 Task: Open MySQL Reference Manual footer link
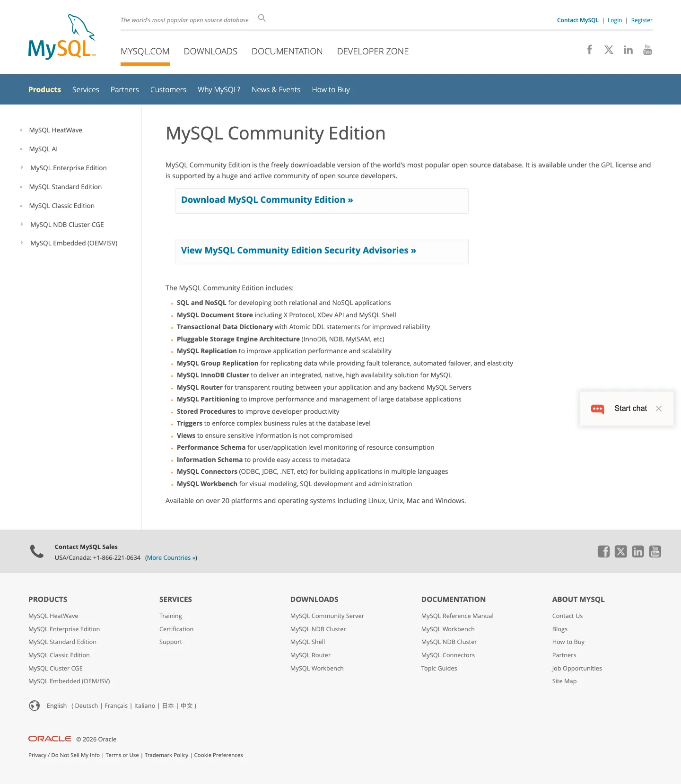(x=457, y=616)
